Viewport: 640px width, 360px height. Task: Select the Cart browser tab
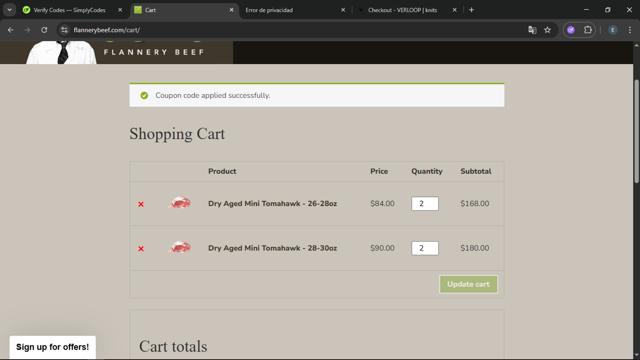[x=150, y=10]
